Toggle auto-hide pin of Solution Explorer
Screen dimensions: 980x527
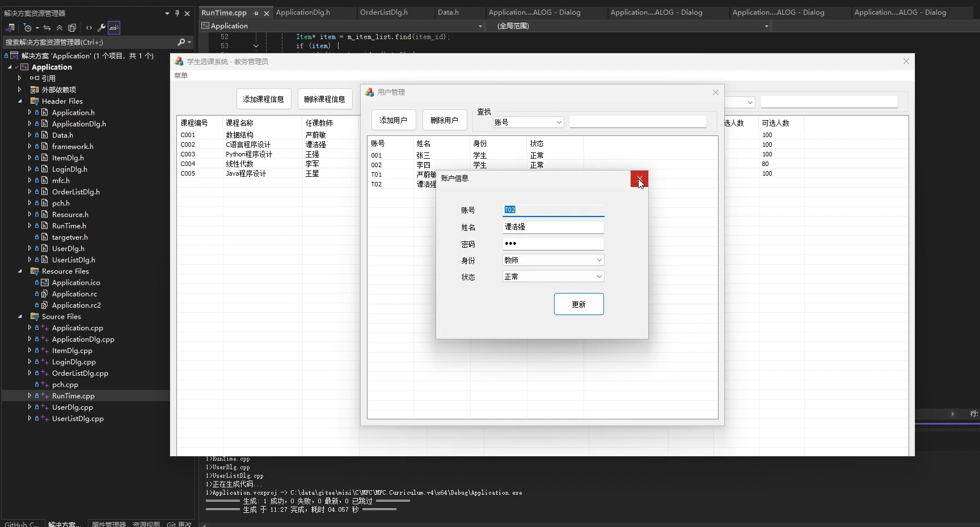coord(177,13)
